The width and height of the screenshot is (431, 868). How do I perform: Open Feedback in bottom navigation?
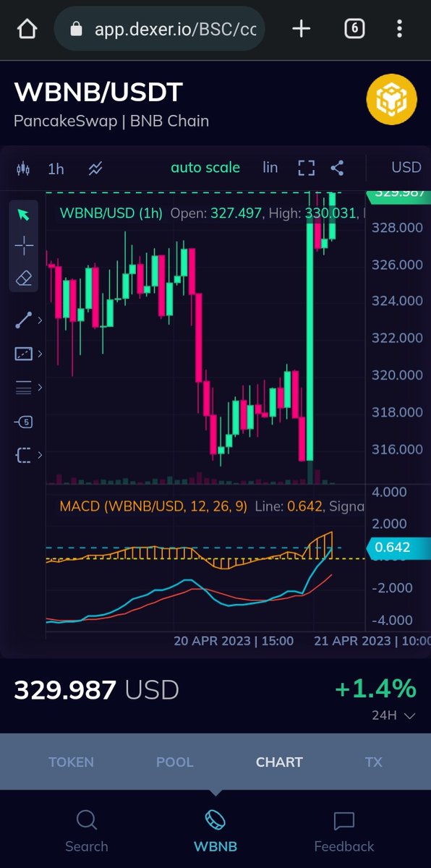344,831
